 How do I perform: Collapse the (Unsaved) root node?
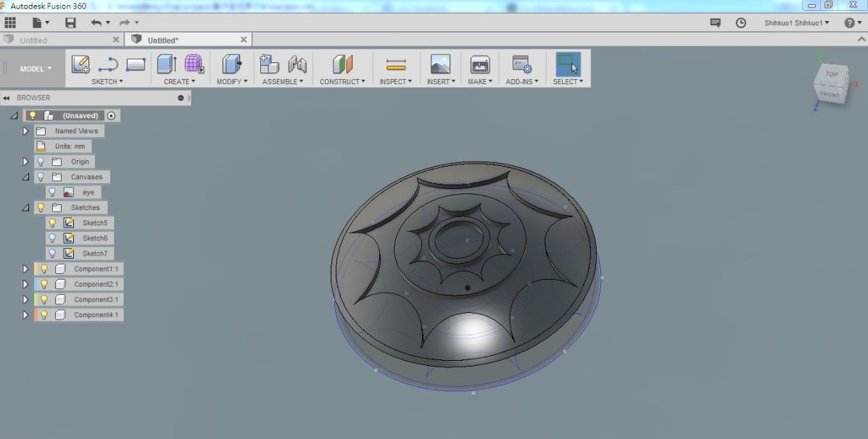pos(14,116)
